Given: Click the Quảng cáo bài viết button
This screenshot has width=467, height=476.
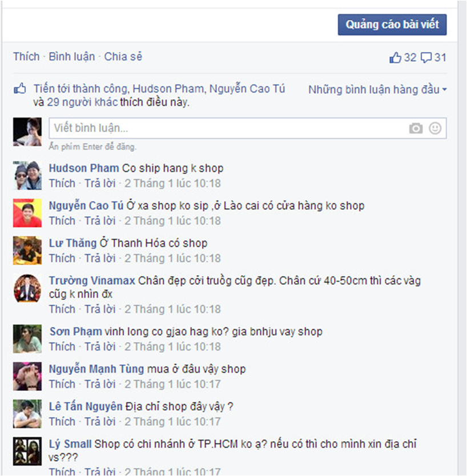Looking at the screenshot, I should 392,25.
